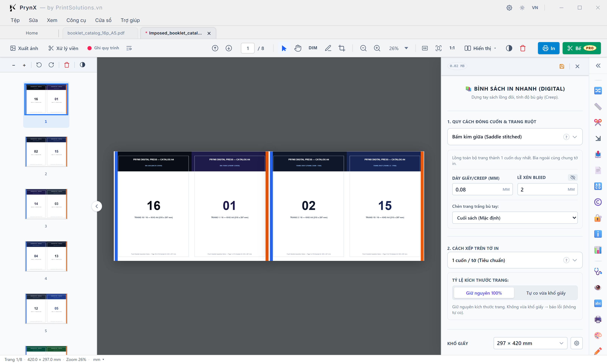Zoom in with the plus magnifier
The image size is (607, 364).
point(377,48)
